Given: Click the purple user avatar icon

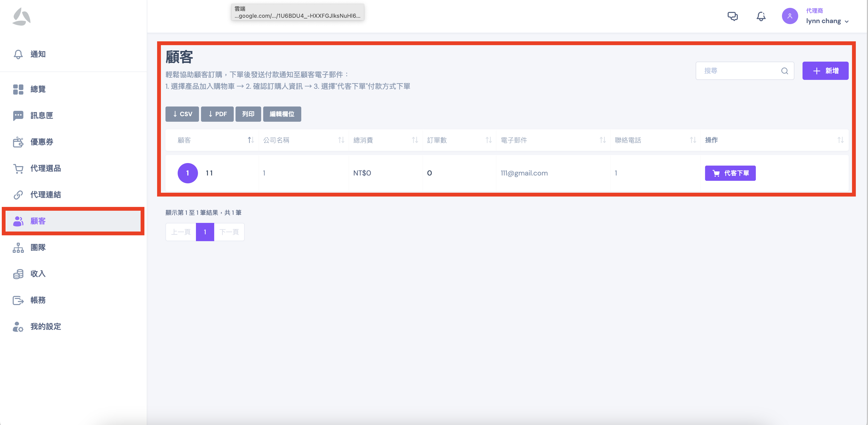Looking at the screenshot, I should [x=790, y=16].
